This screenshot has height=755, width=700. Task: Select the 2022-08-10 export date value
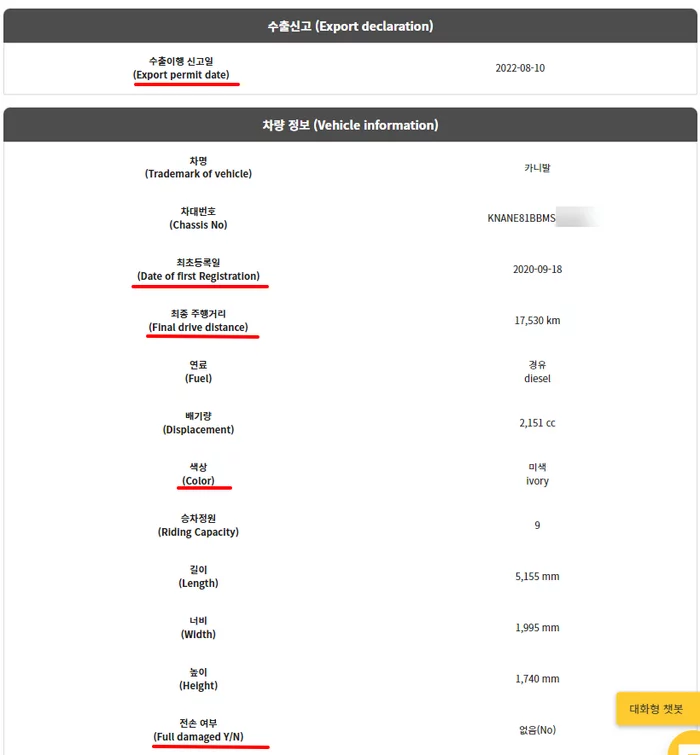click(520, 68)
